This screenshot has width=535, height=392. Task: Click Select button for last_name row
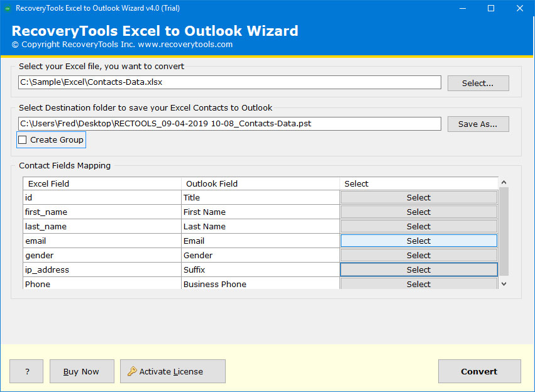(x=419, y=226)
